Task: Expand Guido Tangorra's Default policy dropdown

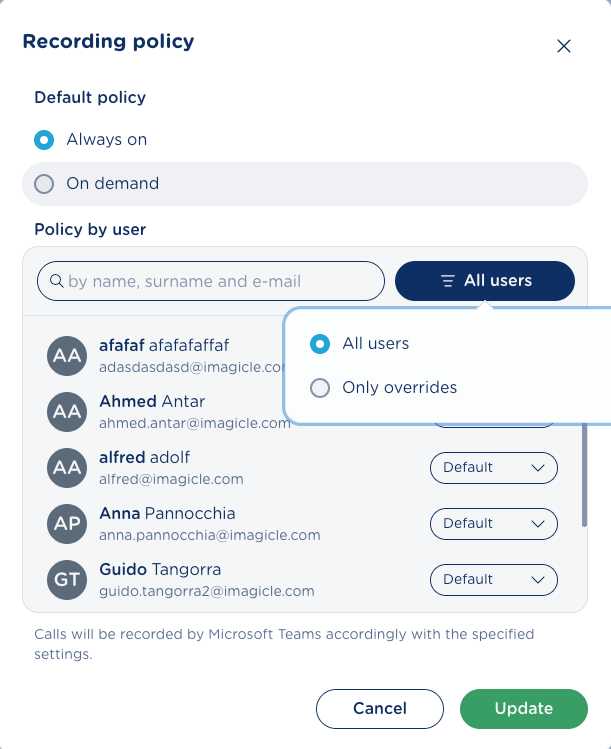Action: (493, 579)
